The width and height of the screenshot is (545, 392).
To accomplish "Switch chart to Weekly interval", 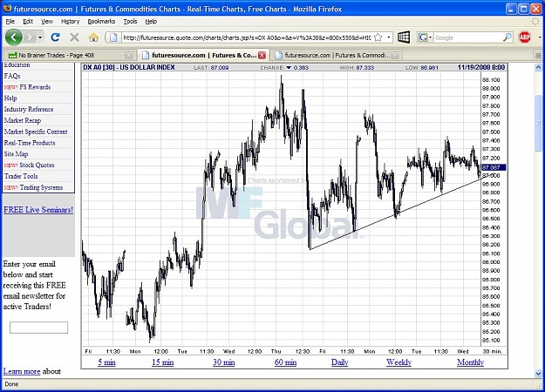I will [x=399, y=362].
